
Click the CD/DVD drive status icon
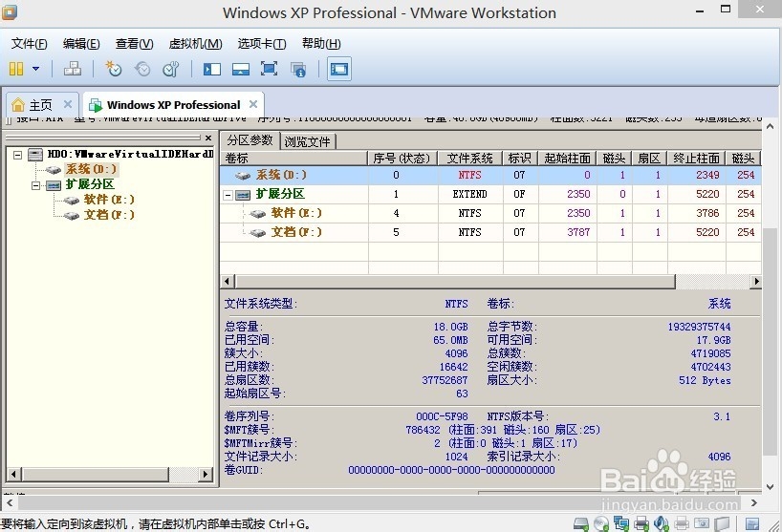point(601,523)
